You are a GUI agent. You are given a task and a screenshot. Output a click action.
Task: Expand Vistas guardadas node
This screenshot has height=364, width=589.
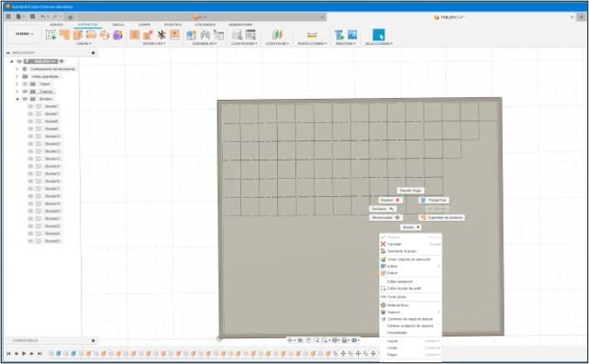[17, 76]
